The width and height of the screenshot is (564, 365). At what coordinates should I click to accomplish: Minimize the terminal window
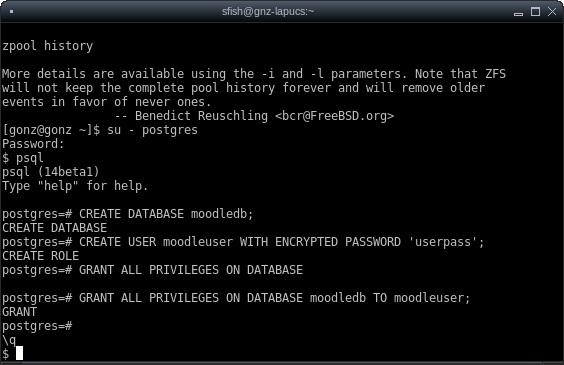click(518, 13)
